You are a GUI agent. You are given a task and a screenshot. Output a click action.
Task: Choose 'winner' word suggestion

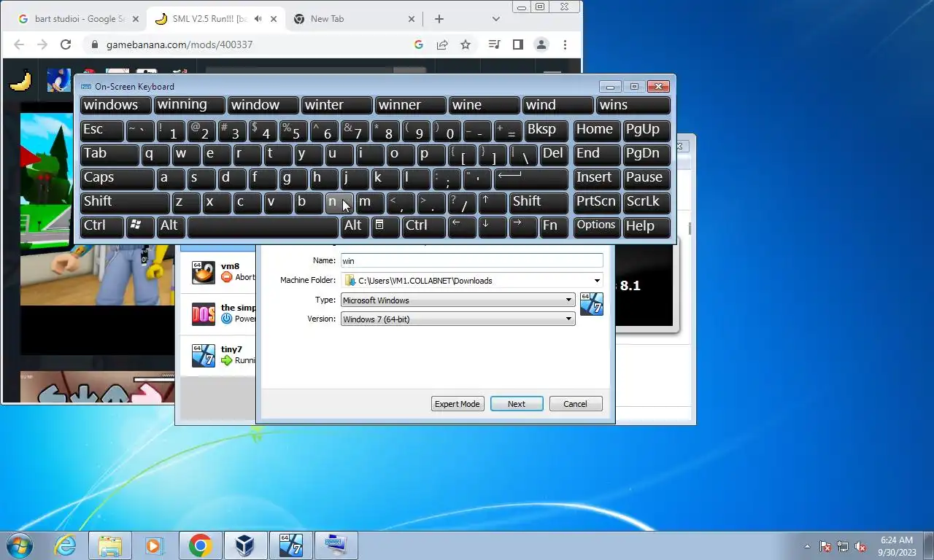(411, 106)
